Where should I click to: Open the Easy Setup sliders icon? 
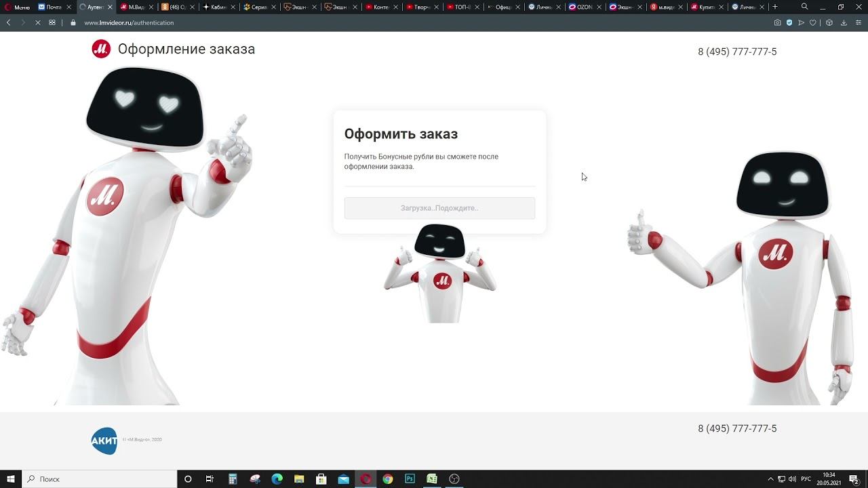click(x=858, y=22)
